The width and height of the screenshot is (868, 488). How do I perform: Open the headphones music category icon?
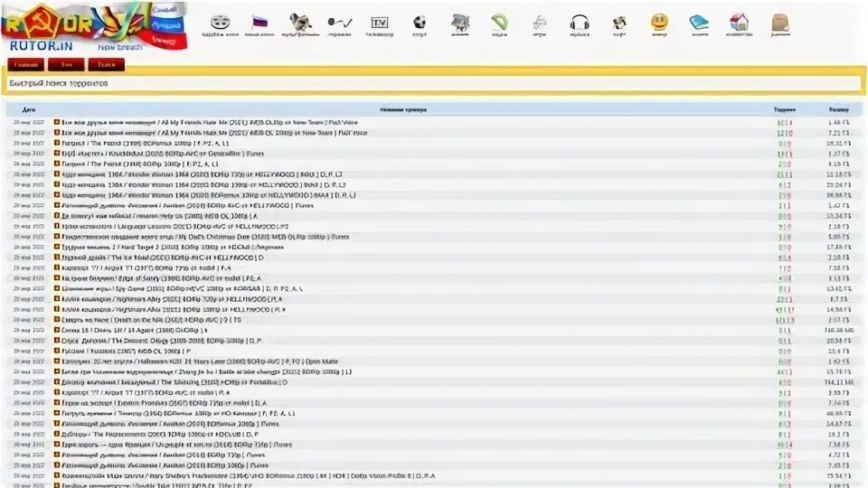click(580, 23)
